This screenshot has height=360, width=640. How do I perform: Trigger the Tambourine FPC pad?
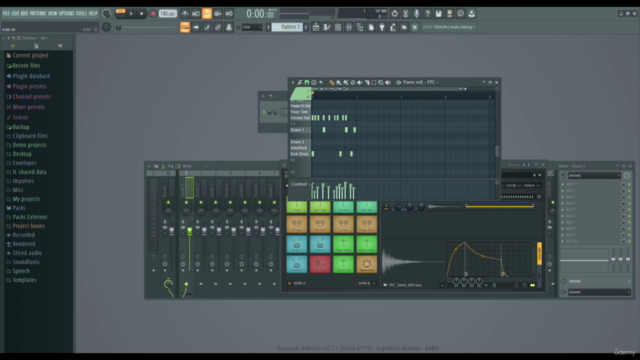(367, 264)
